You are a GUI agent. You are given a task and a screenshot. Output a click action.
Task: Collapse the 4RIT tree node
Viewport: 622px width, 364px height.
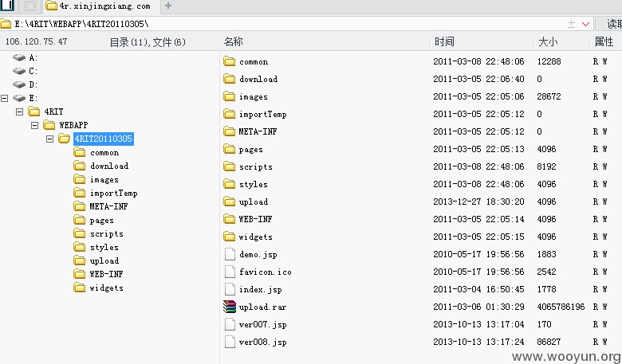pos(19,112)
